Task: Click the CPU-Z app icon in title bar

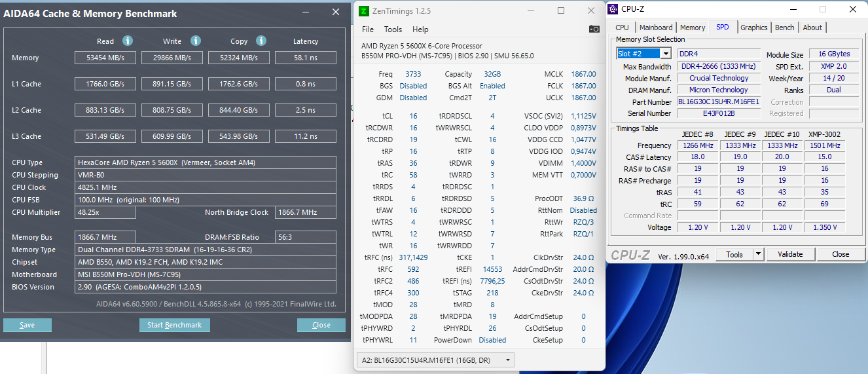Action: (x=612, y=9)
